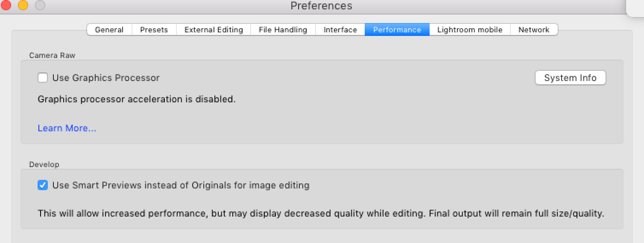Viewport: 644px width, 243px height.
Task: Open the Learn More link
Action: click(x=67, y=128)
